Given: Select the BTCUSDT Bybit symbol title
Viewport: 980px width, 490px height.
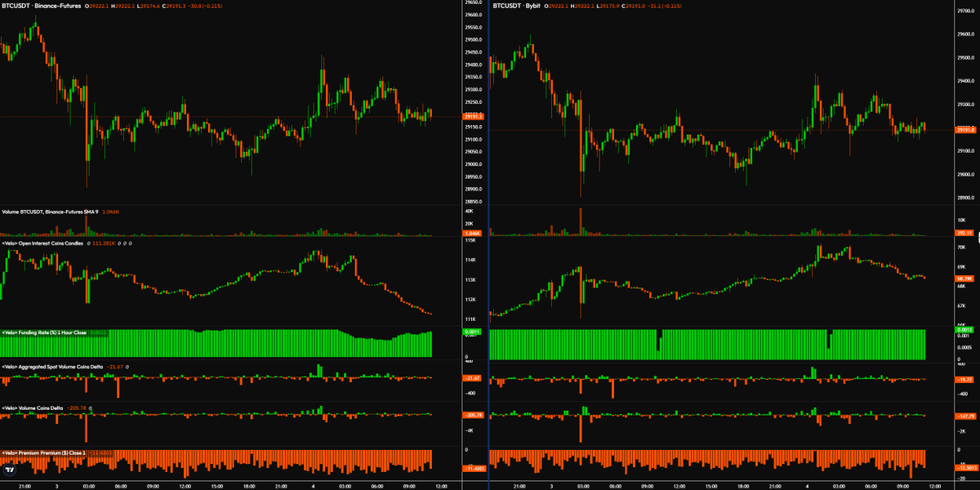Looking at the screenshot, I should [x=516, y=5].
